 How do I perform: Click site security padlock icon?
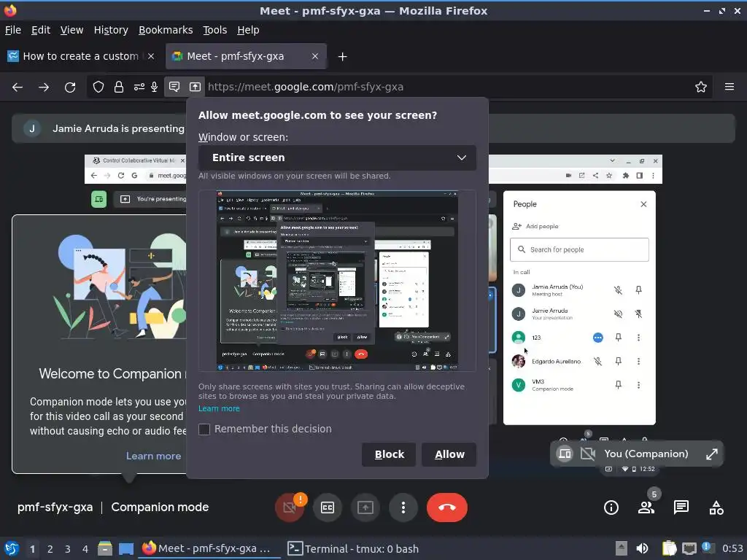click(x=119, y=87)
